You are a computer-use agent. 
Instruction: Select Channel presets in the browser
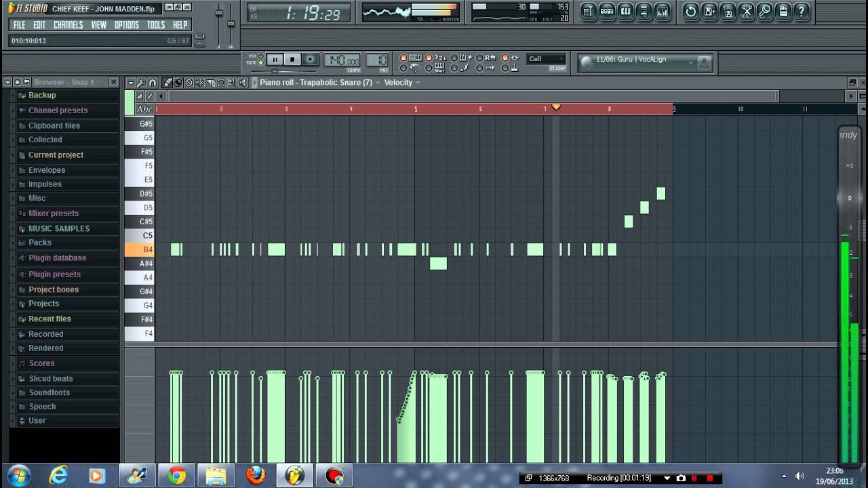(58, 110)
